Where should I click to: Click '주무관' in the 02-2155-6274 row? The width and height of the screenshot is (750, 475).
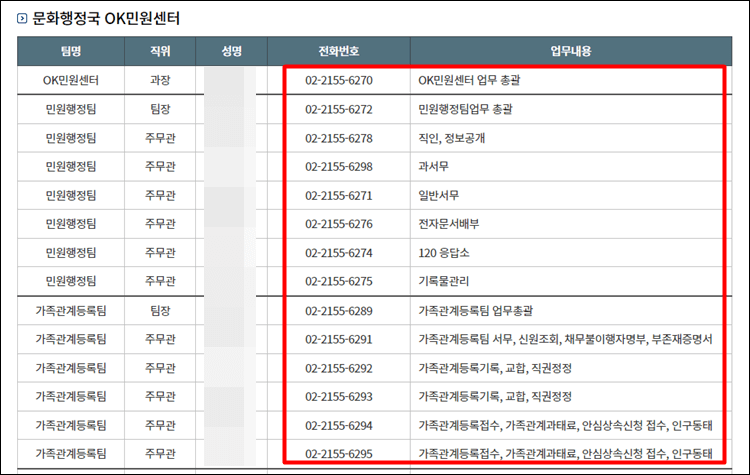click(x=160, y=253)
